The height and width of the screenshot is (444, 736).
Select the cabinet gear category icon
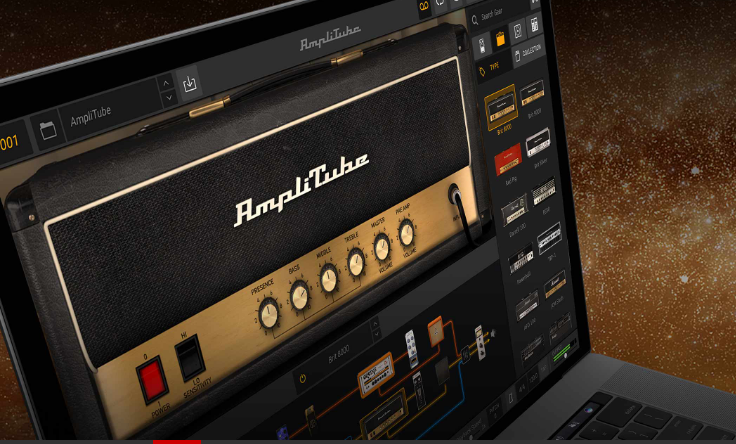(518, 31)
